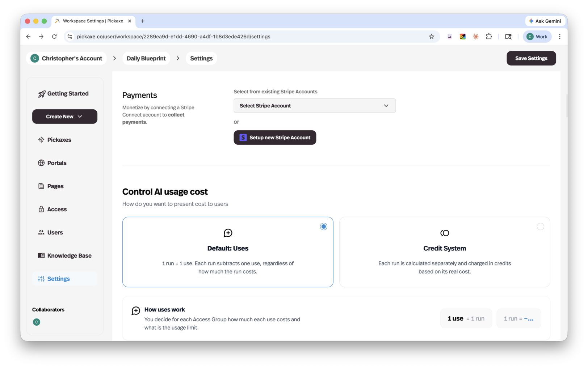Bookmark this page with the star icon
This screenshot has width=588, height=368.
431,36
